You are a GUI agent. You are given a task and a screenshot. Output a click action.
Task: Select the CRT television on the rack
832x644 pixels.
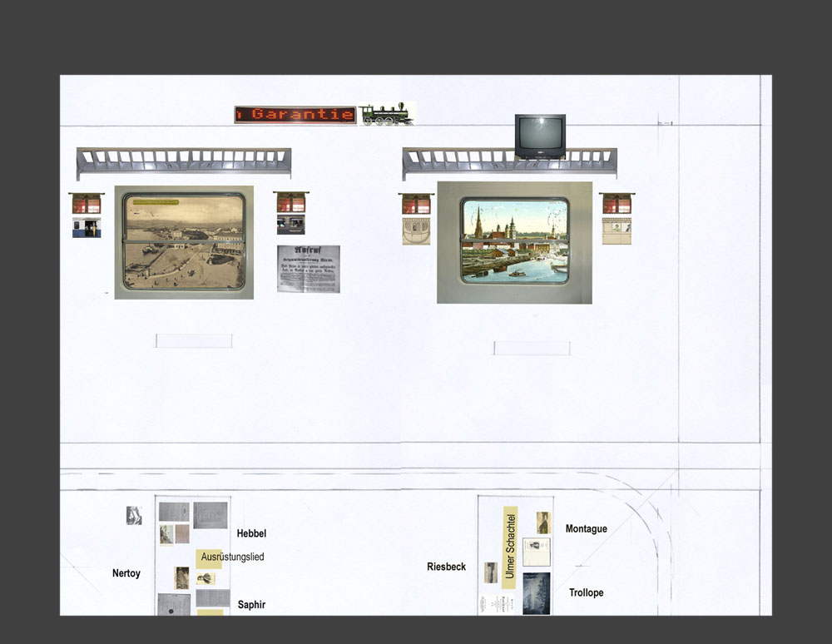(540, 136)
